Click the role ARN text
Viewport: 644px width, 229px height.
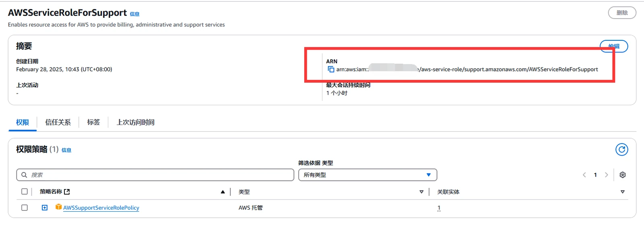(x=467, y=69)
